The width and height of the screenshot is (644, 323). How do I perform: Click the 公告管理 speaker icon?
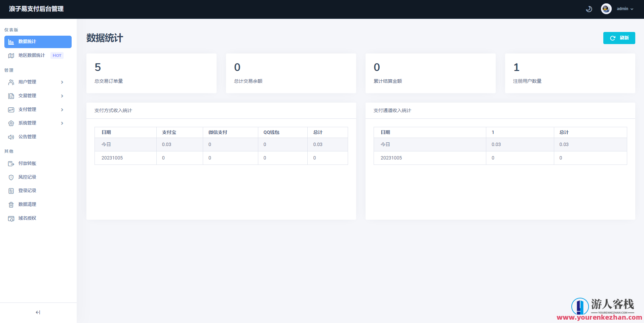(11, 137)
